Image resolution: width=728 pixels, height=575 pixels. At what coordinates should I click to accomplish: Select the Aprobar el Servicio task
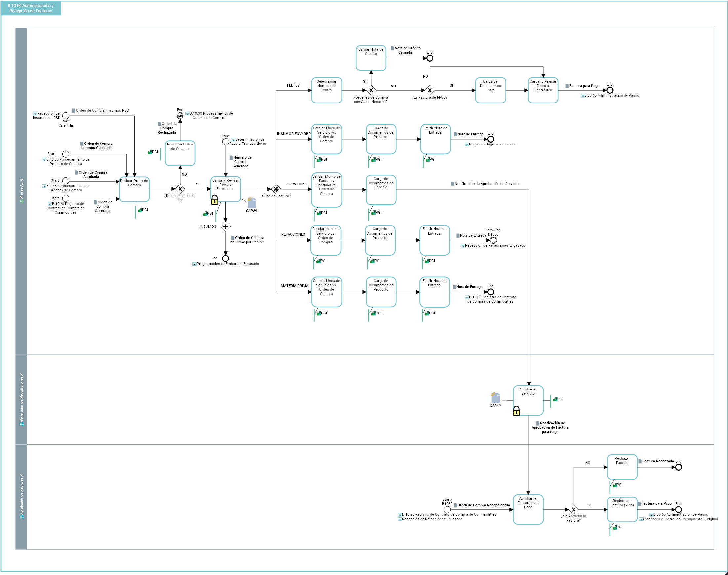click(528, 400)
